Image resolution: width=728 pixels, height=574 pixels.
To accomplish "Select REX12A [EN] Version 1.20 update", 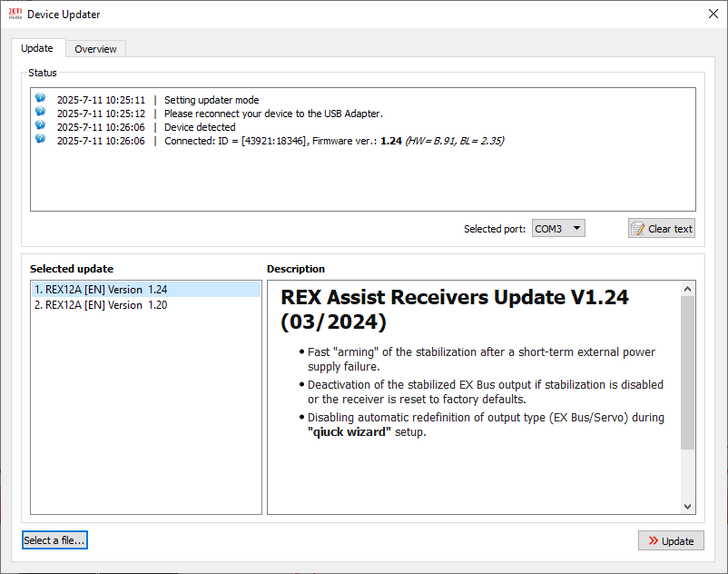I will pos(146,305).
